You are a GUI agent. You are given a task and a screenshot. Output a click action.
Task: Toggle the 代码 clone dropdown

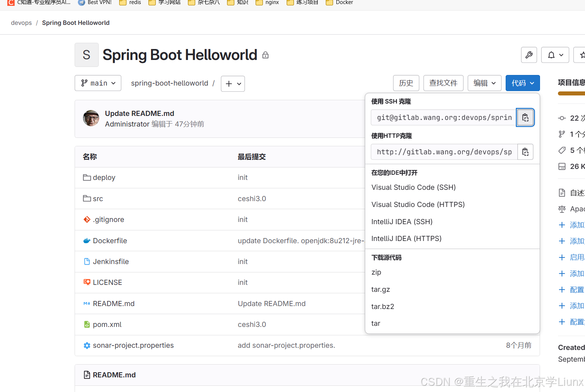click(x=522, y=83)
